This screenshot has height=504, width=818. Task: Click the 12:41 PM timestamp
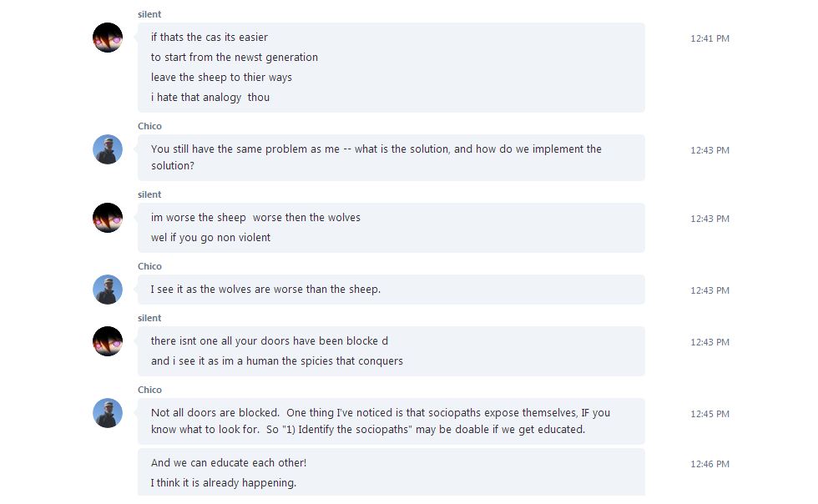[x=709, y=38]
